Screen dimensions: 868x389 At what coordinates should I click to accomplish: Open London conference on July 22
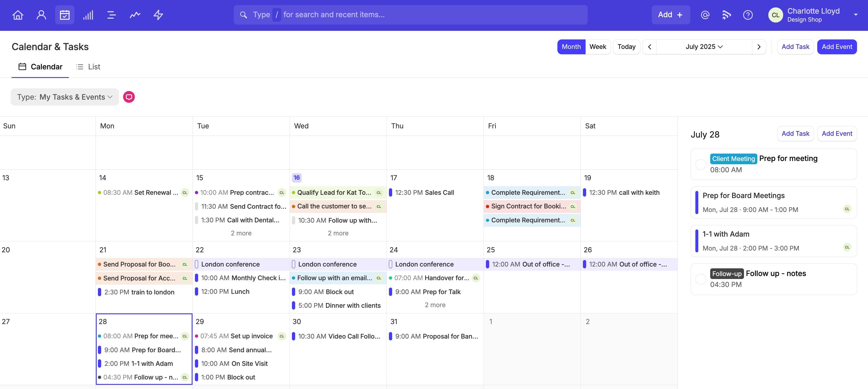[x=241, y=264]
